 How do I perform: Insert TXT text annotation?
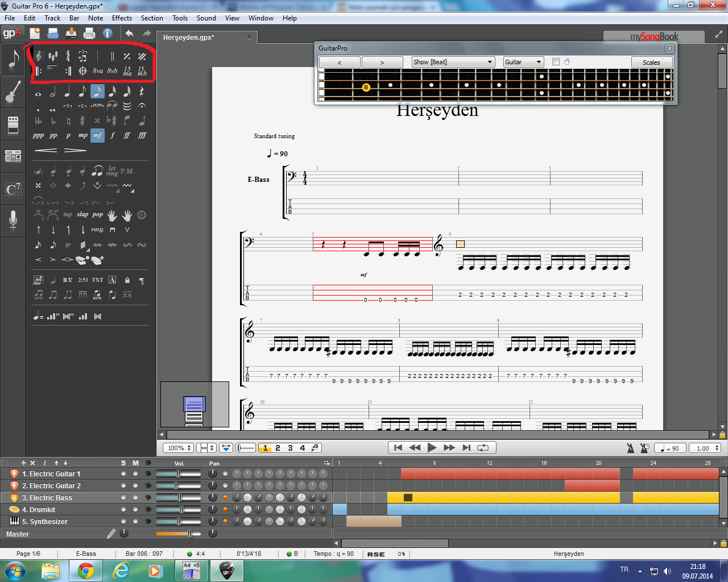pyautogui.click(x=97, y=280)
